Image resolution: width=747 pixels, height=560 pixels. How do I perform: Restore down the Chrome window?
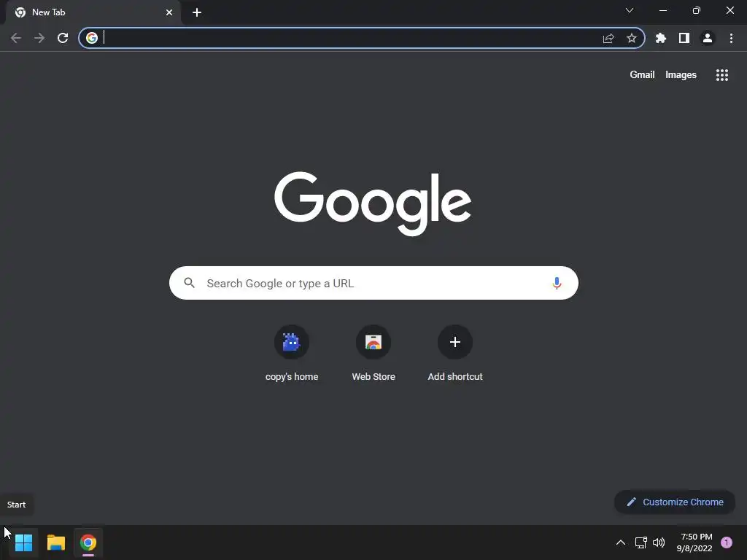click(697, 10)
